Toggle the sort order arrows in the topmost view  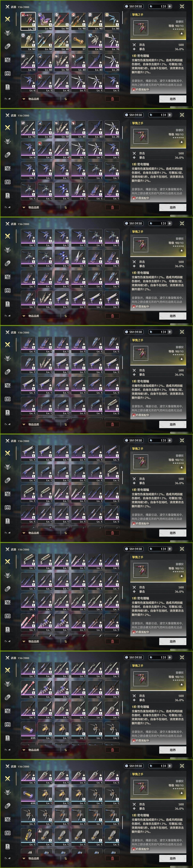click(x=65, y=99)
